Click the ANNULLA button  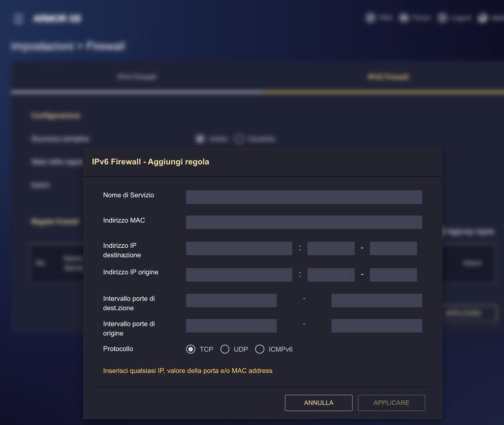click(x=318, y=403)
